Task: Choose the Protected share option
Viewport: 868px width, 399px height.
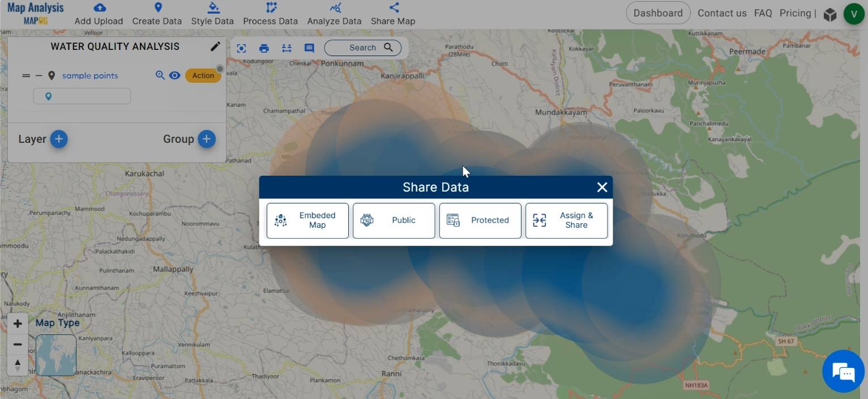Action: [480, 220]
